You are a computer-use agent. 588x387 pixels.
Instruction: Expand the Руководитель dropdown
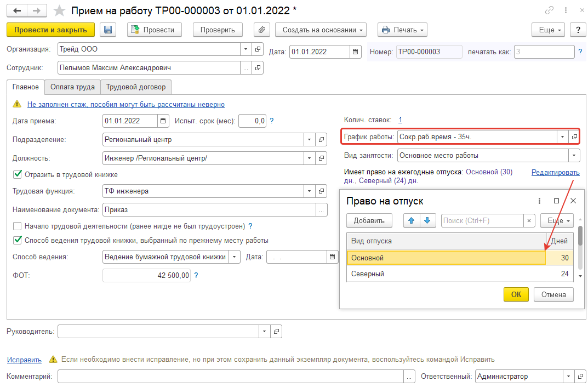pyautogui.click(x=264, y=332)
